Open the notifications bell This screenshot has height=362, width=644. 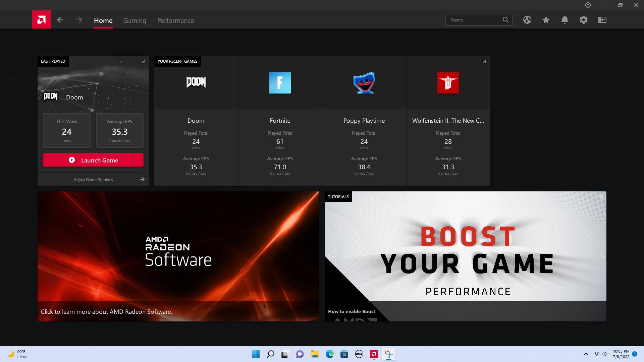[565, 20]
